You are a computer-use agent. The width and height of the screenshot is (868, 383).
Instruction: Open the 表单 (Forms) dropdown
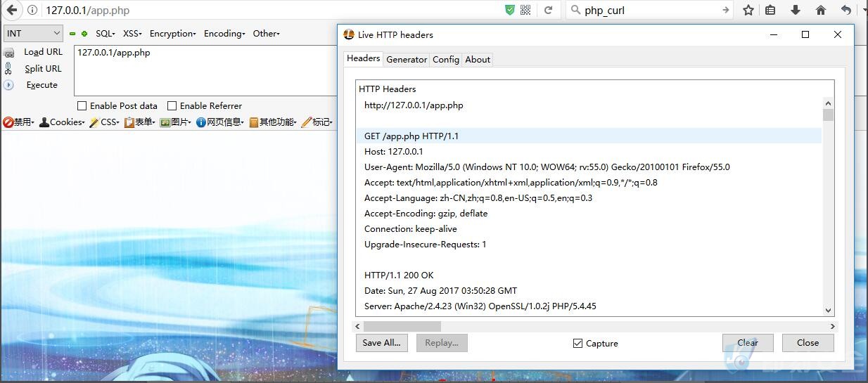(140, 122)
